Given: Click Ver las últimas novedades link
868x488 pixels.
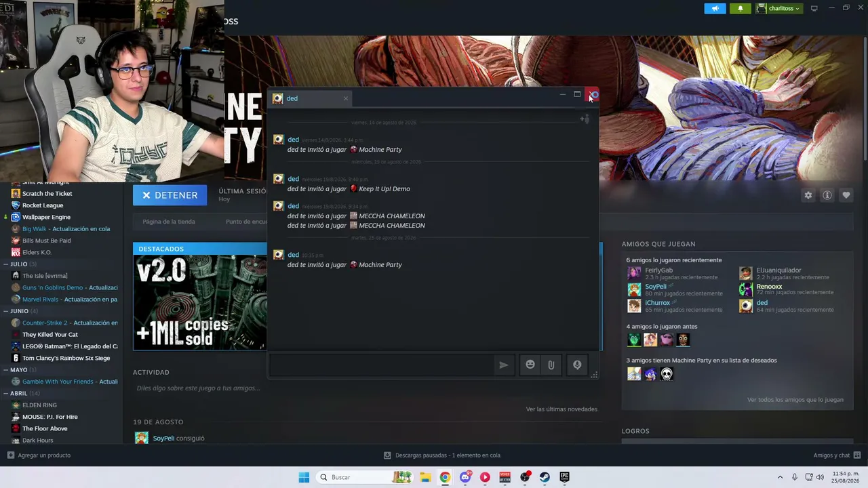Looking at the screenshot, I should coord(561,409).
